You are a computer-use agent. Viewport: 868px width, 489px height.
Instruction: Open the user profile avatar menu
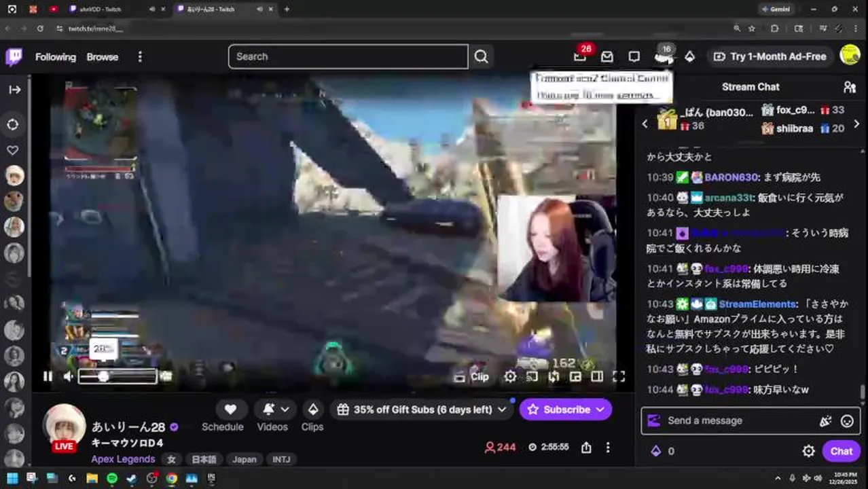coord(850,56)
